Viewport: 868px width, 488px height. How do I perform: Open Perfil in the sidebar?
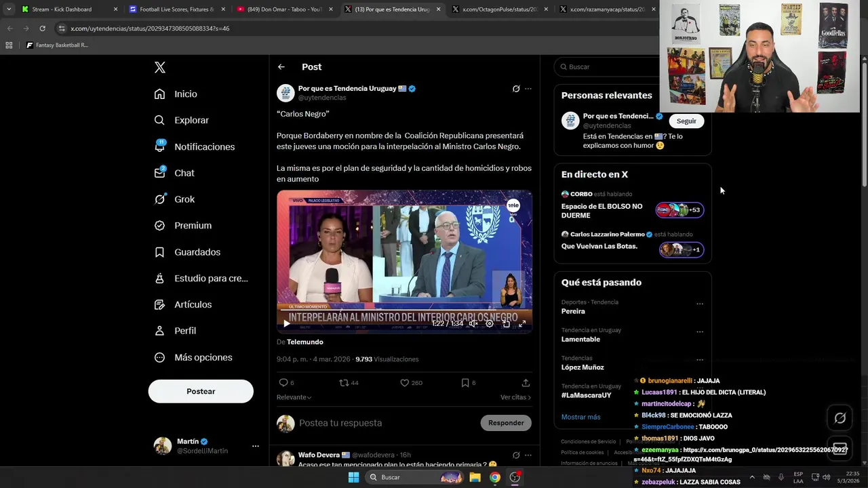point(175,331)
